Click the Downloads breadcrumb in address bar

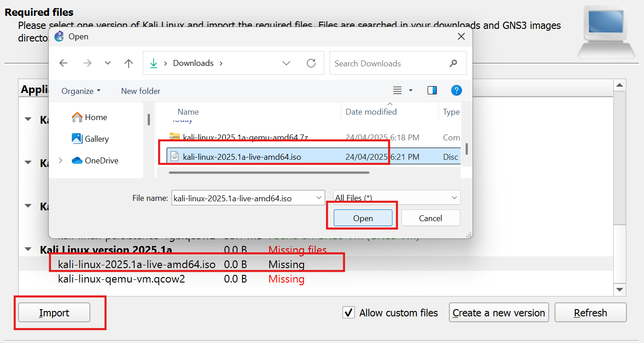pyautogui.click(x=193, y=63)
